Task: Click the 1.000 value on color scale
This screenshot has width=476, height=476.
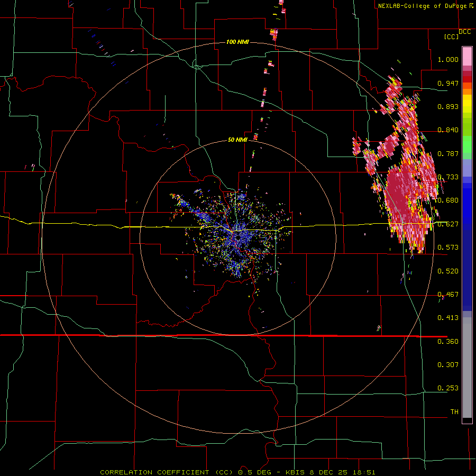Action: [x=448, y=59]
